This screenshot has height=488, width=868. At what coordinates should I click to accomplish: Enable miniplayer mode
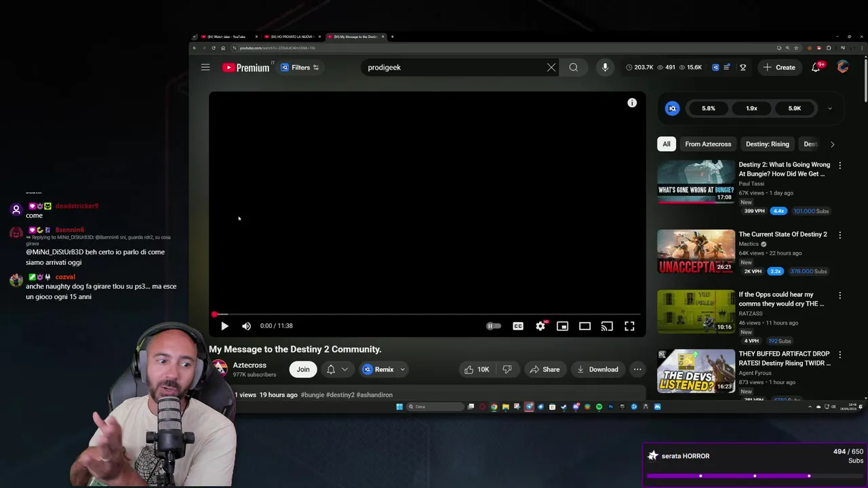coord(562,326)
